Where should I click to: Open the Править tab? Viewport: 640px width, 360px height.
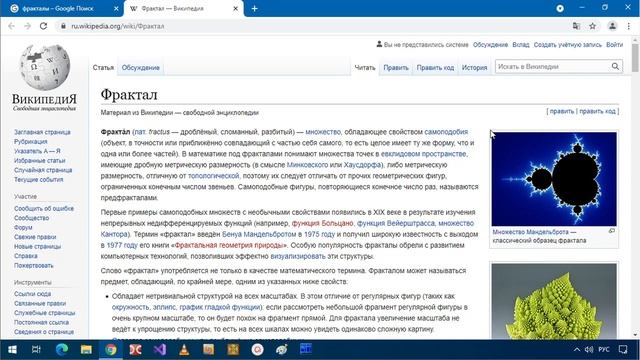coord(396,68)
